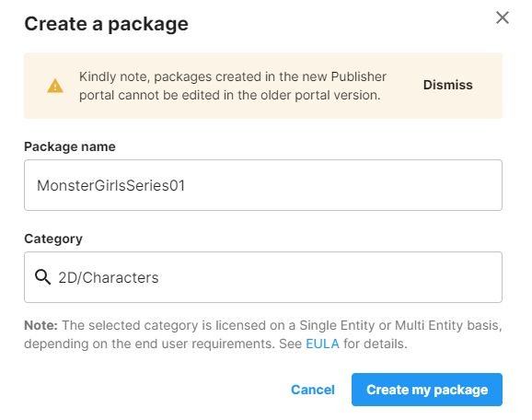532x420 pixels.
Task: Click the yellow warning triangle icon
Action: [x=55, y=86]
